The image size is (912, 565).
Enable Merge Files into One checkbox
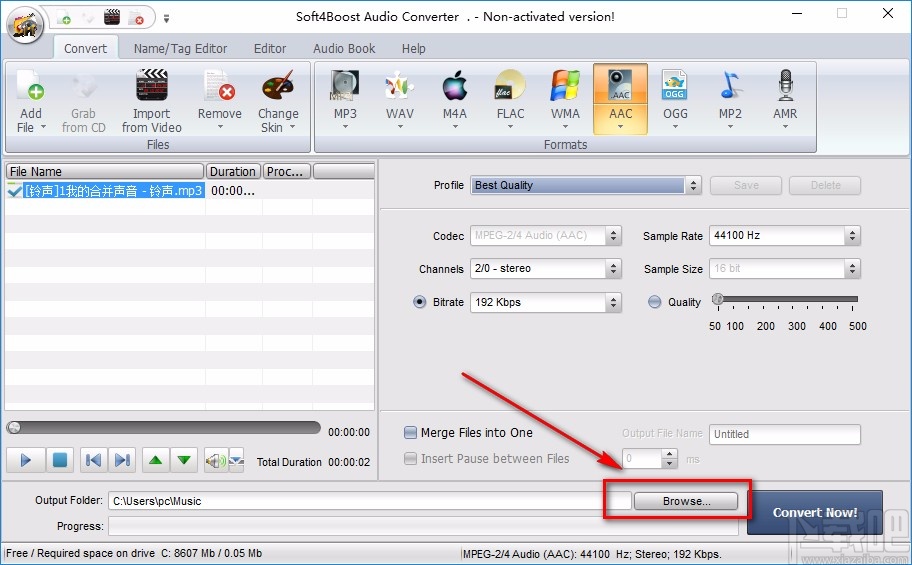pyautogui.click(x=411, y=432)
